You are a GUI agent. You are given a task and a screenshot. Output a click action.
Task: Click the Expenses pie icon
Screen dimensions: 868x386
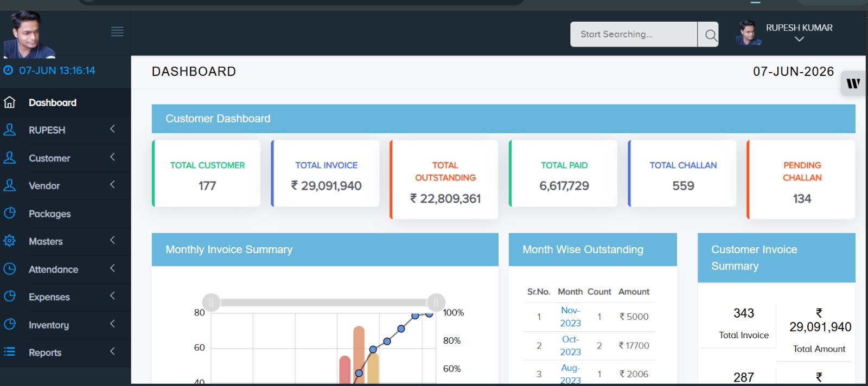(x=10, y=297)
